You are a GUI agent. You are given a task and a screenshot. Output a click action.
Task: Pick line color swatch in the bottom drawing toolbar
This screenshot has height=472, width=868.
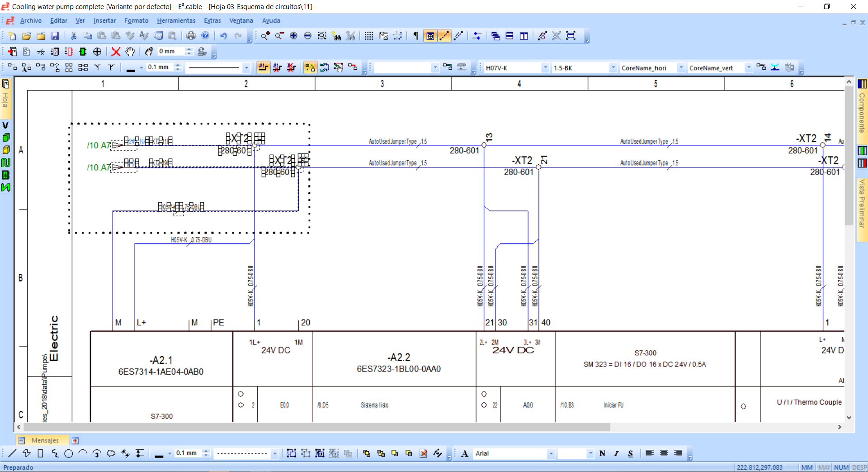point(159,453)
